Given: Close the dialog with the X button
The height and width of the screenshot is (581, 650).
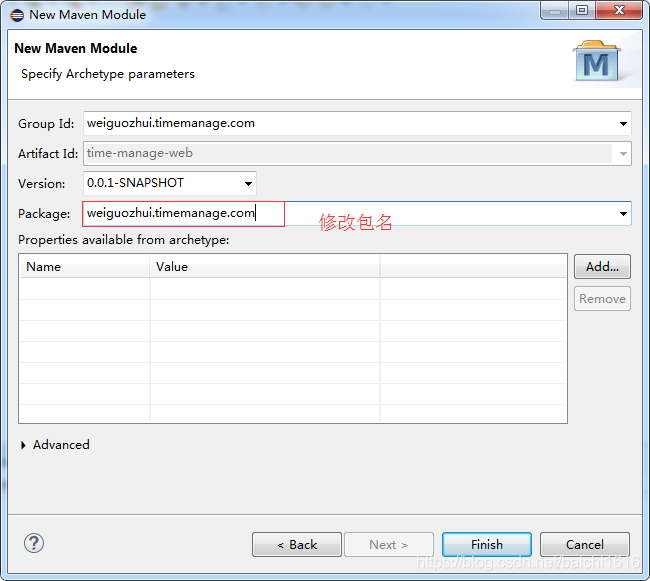Looking at the screenshot, I should point(619,10).
